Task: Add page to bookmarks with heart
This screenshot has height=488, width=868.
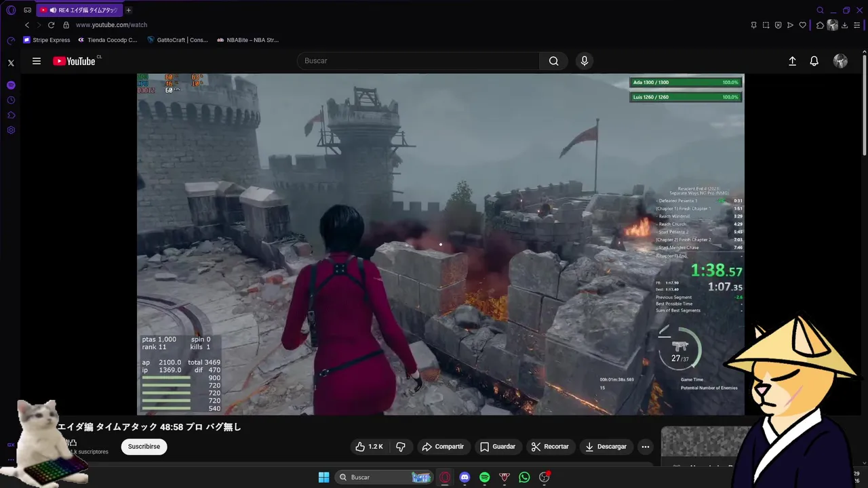Action: pos(803,25)
